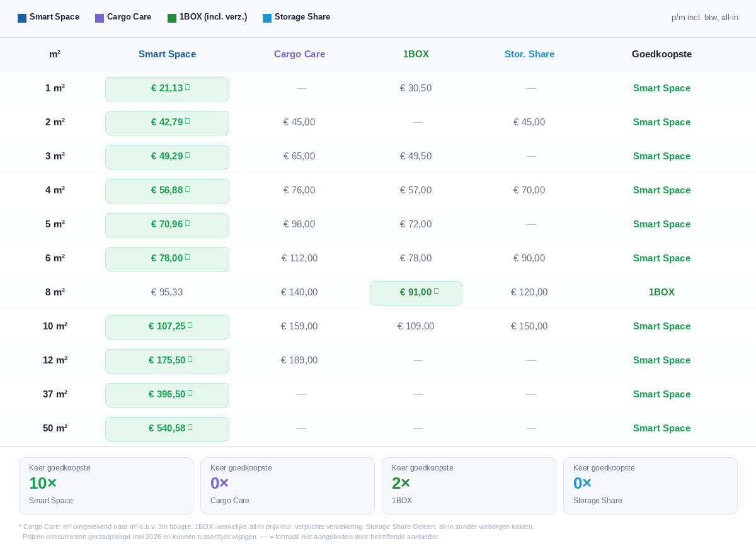Image resolution: width=756 pixels, height=558 pixels.
Task: Click the 1BOX price € 57,00
Action: tap(416, 190)
